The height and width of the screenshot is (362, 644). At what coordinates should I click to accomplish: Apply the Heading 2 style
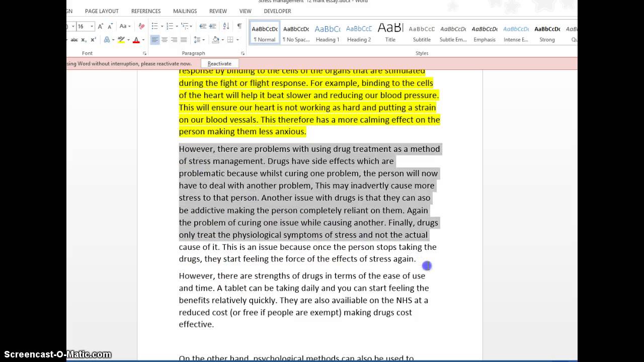(x=359, y=33)
